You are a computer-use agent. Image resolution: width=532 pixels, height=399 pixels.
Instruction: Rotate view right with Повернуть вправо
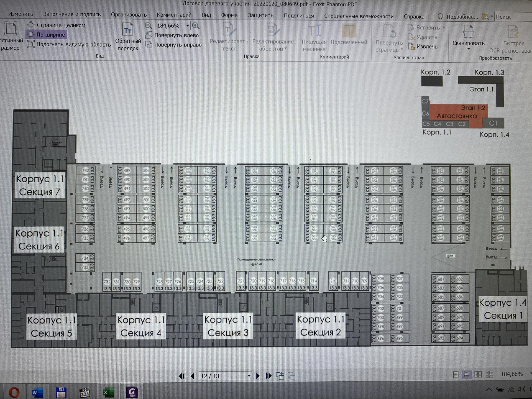pyautogui.click(x=174, y=45)
